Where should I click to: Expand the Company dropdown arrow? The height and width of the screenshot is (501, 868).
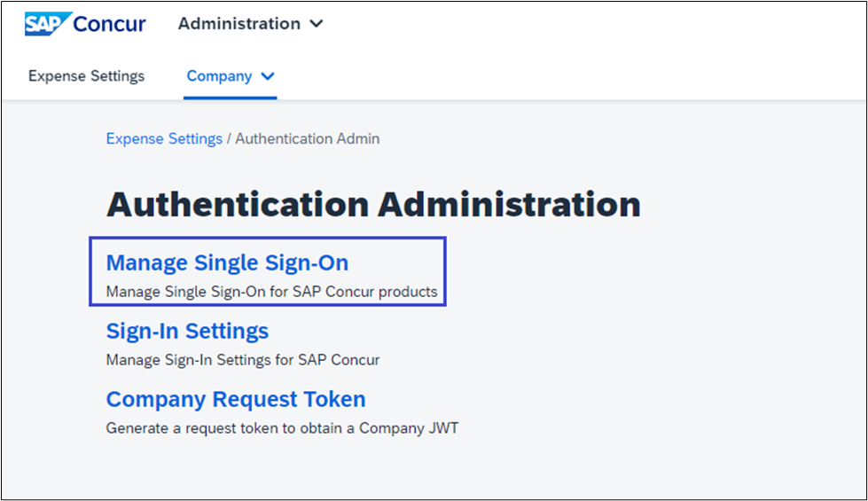[268, 77]
